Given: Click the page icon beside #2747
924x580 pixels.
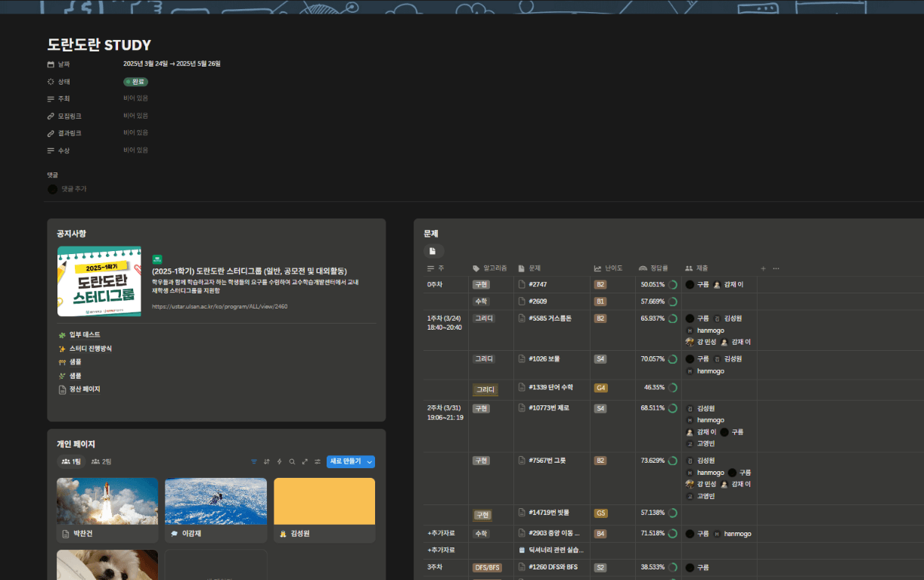Looking at the screenshot, I should click(522, 284).
